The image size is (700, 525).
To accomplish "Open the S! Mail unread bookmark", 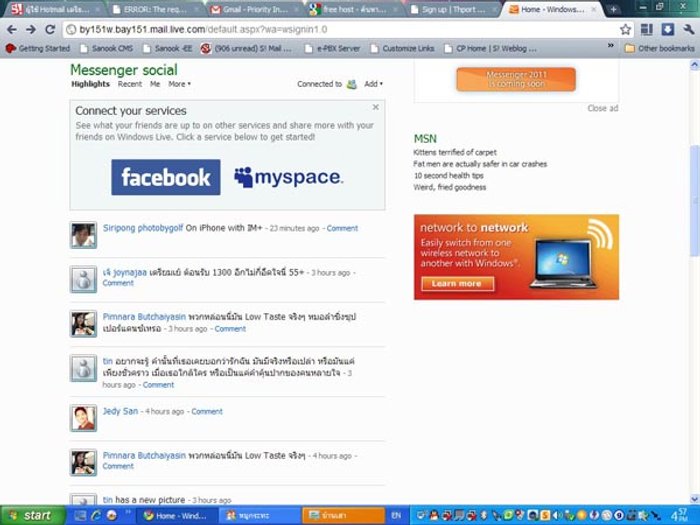I will pyautogui.click(x=246, y=48).
